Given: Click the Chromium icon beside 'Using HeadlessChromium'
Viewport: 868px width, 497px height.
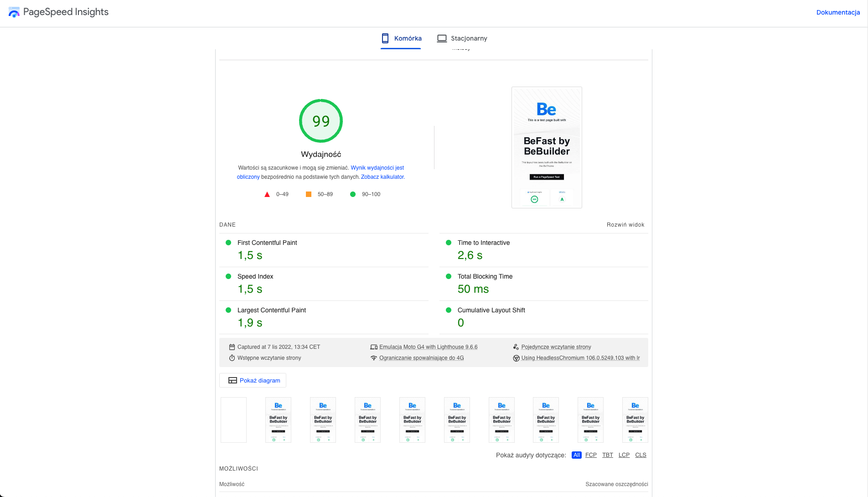Looking at the screenshot, I should (x=516, y=358).
